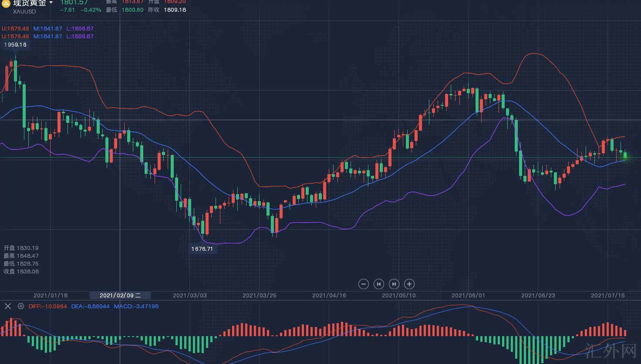
Task: Skip to next chart period
Action: point(394,284)
